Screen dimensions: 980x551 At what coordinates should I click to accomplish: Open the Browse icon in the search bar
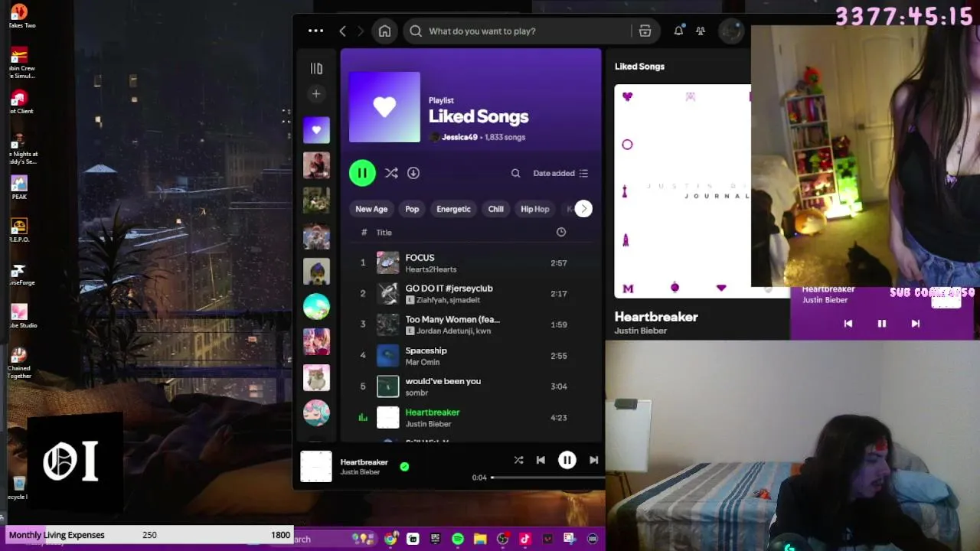tap(645, 31)
